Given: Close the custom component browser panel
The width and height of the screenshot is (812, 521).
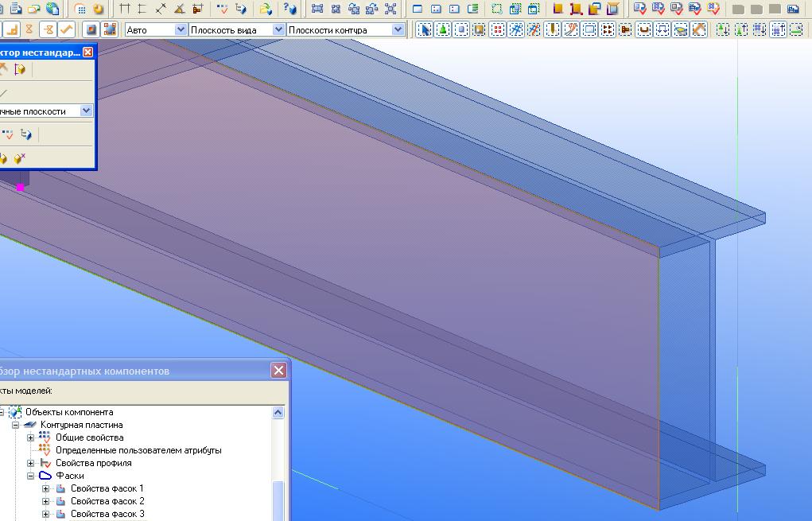Looking at the screenshot, I should pyautogui.click(x=278, y=371).
